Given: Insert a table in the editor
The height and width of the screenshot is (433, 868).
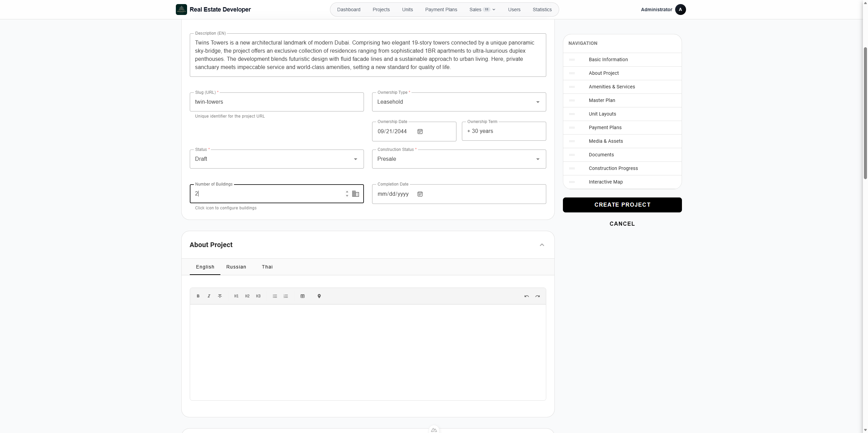Looking at the screenshot, I should point(302,296).
